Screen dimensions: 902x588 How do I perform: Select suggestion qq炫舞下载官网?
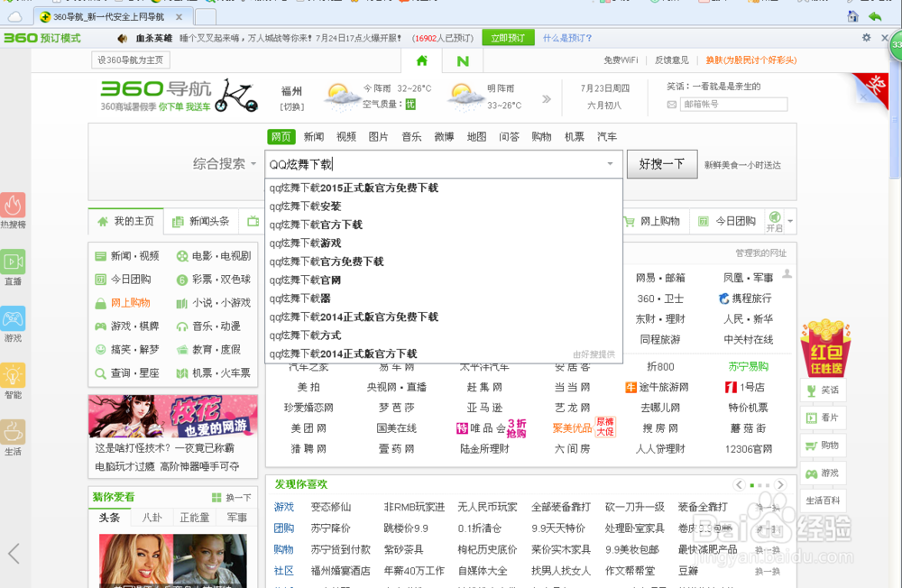444,280
